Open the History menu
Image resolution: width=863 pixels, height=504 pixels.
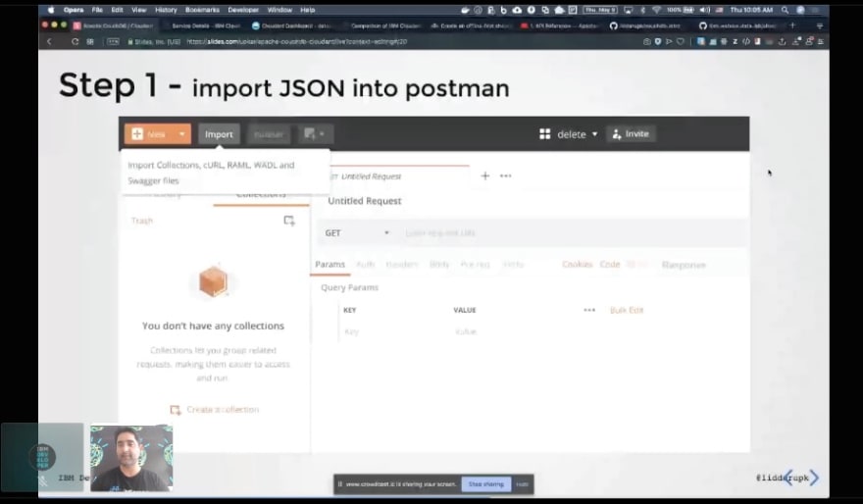(x=166, y=10)
